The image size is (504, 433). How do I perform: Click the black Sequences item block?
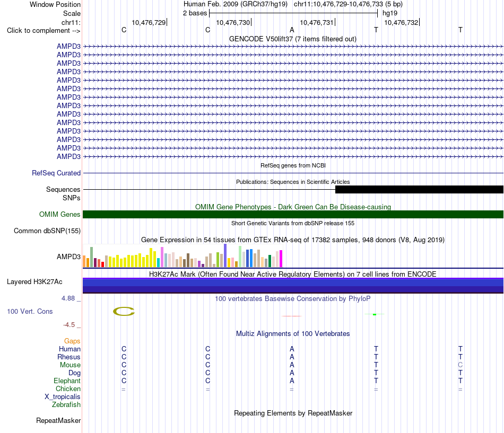click(419, 190)
